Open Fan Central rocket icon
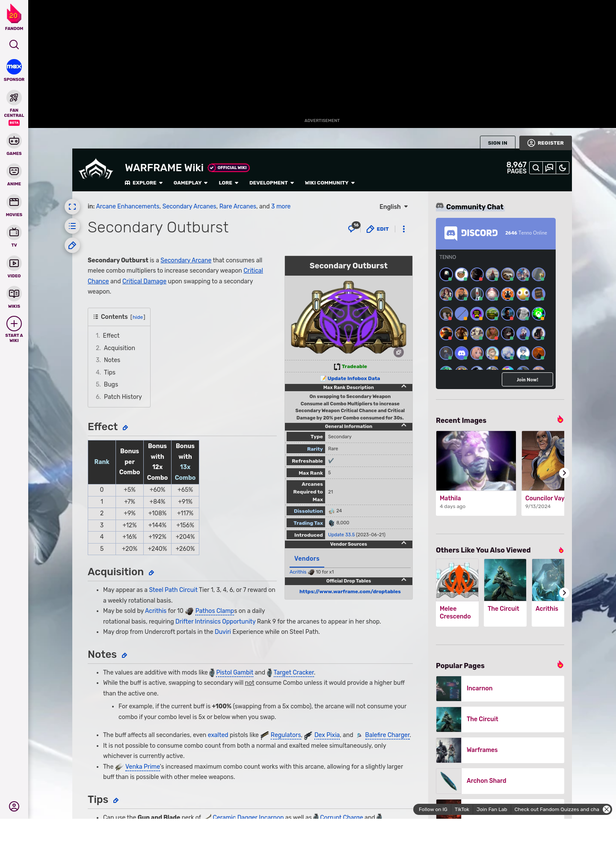 pos(14,98)
